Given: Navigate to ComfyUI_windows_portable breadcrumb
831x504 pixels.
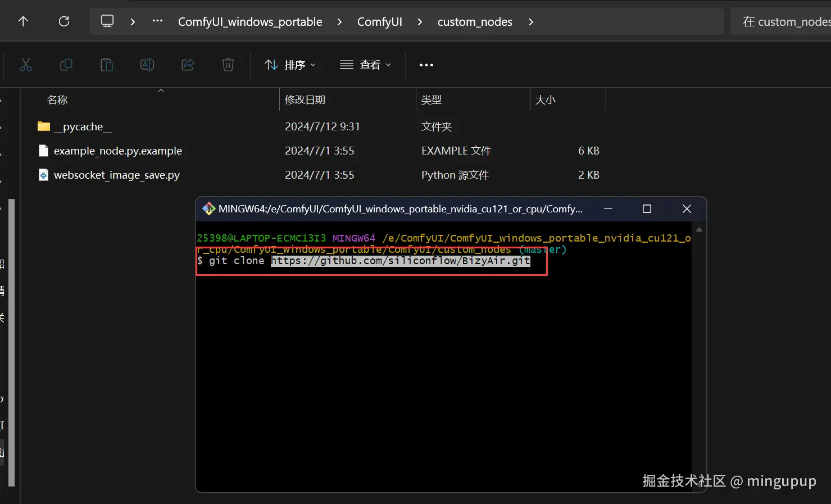Looking at the screenshot, I should pos(250,22).
